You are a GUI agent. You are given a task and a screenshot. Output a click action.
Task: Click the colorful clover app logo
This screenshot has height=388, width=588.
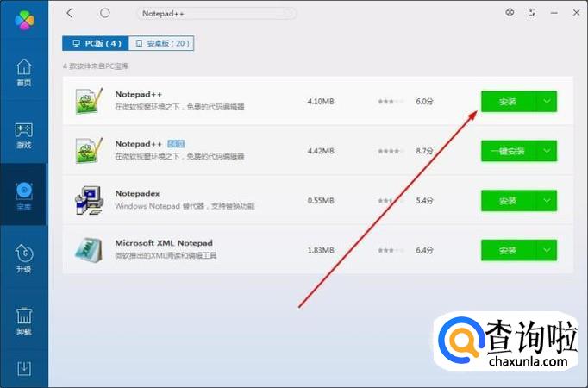pos(24,19)
